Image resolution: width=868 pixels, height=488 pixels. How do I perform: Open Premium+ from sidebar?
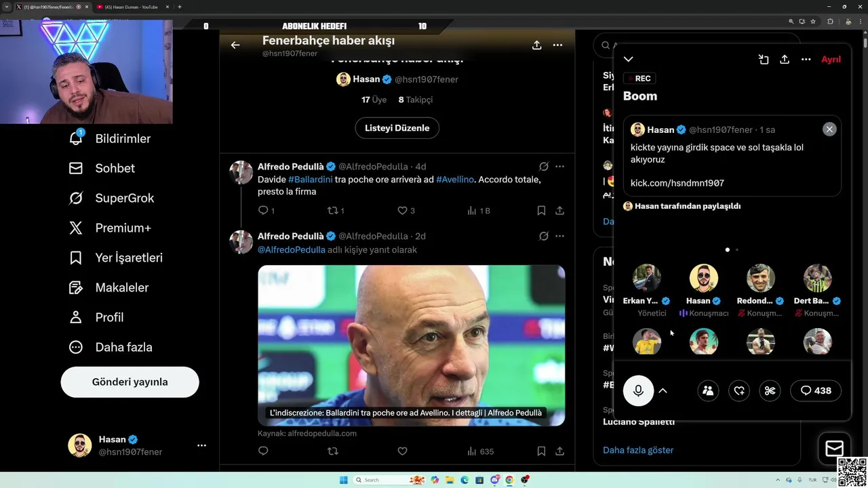tap(110, 228)
